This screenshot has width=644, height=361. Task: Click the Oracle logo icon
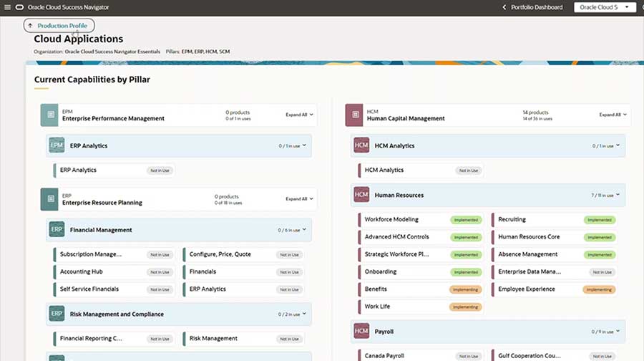19,7
